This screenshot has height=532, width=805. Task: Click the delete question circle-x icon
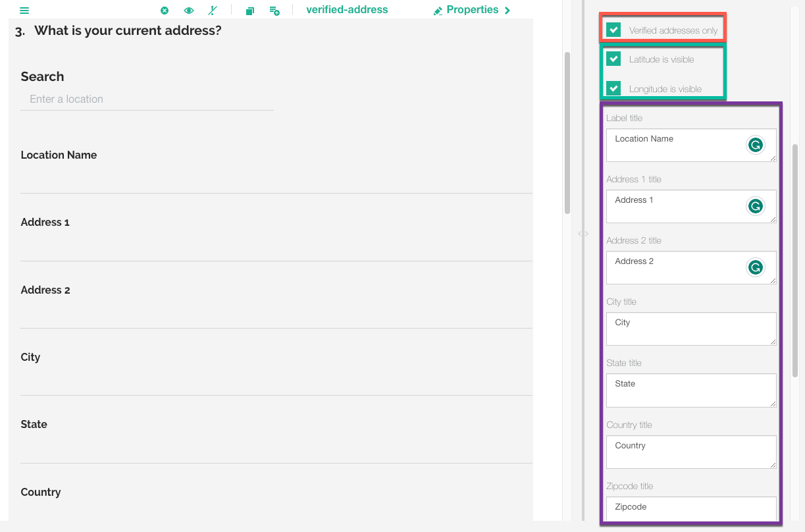(x=165, y=11)
